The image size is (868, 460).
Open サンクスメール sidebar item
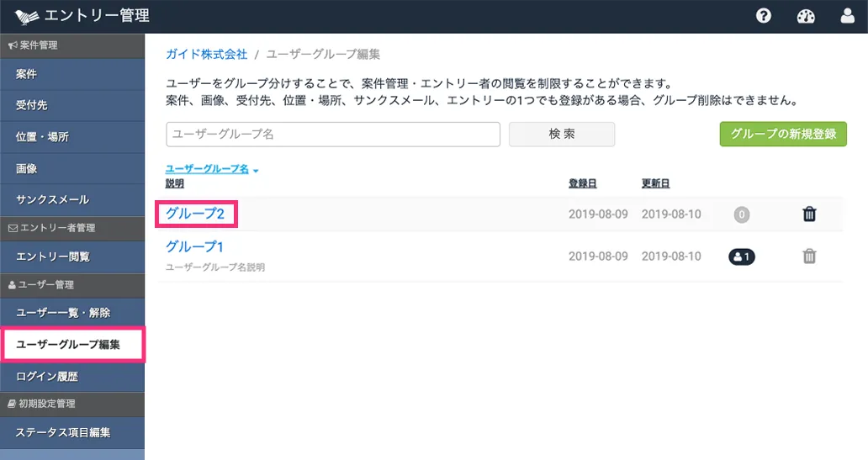point(72,200)
